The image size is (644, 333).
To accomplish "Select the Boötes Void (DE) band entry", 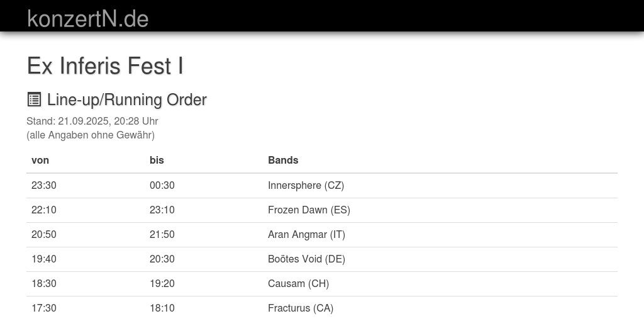I will click(306, 259).
